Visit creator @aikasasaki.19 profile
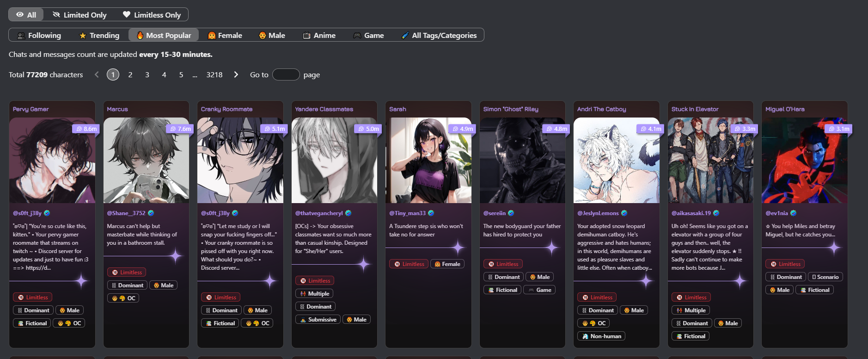868x359 pixels. [691, 213]
